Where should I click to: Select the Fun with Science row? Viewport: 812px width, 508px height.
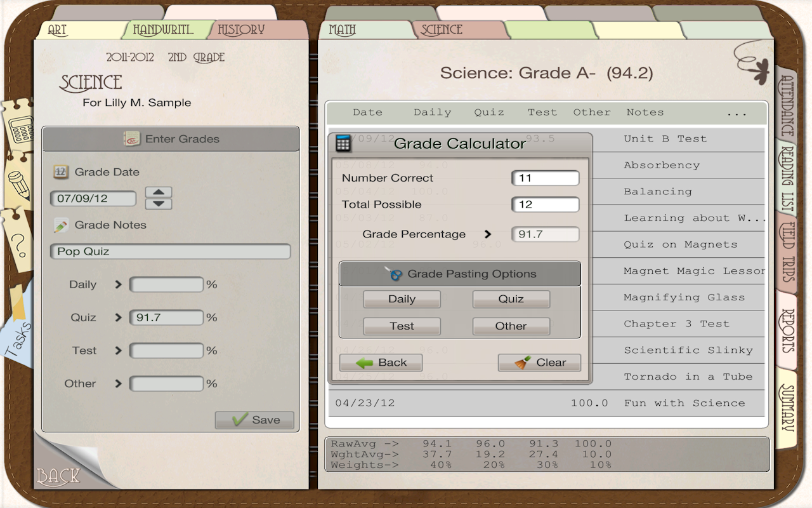point(546,403)
